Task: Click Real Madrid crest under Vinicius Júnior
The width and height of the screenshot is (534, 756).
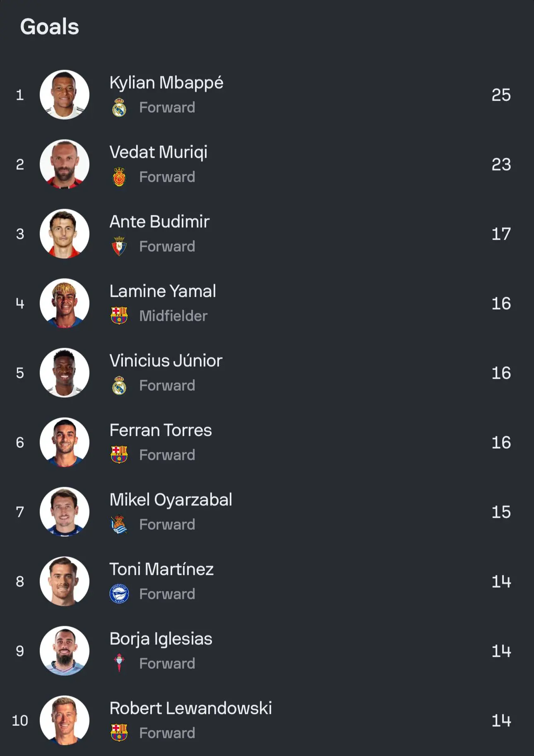Action: [119, 385]
